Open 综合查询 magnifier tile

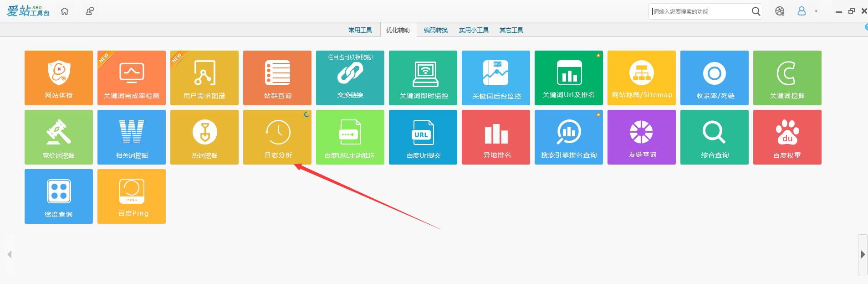[x=715, y=137]
